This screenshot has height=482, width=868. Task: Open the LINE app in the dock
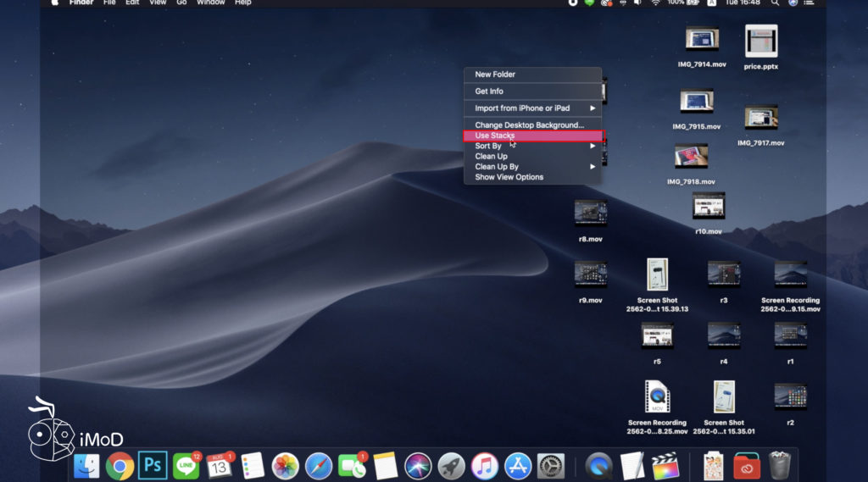pyautogui.click(x=186, y=467)
